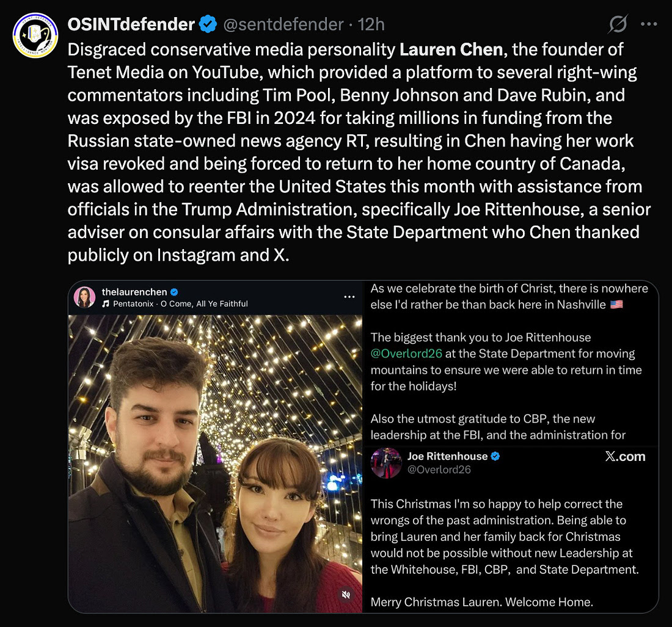The height and width of the screenshot is (627, 672).
Task: Open the Grok slashed-circle icon on the tweet
Action: coord(618,24)
